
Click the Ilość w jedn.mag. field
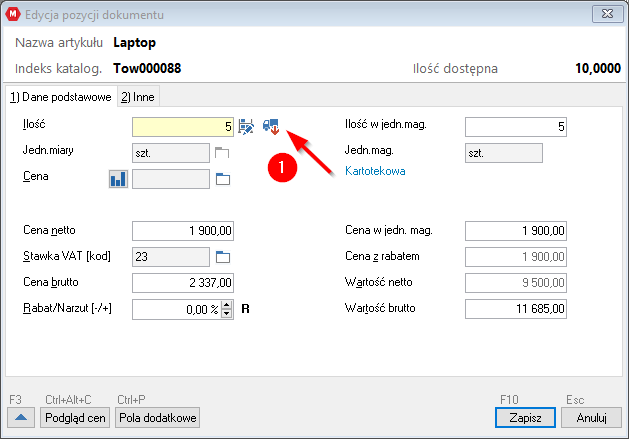(517, 126)
